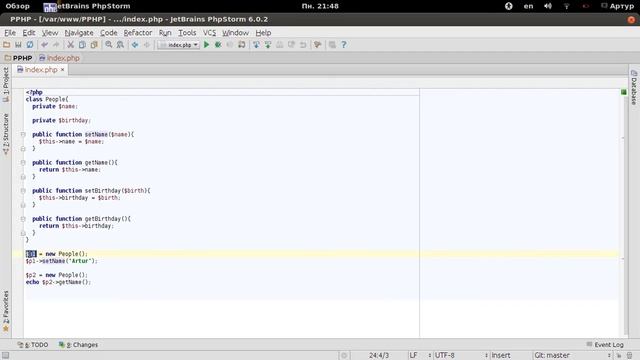Collapse the getName function fold marker
This screenshot has height=360, width=640.
23,162
